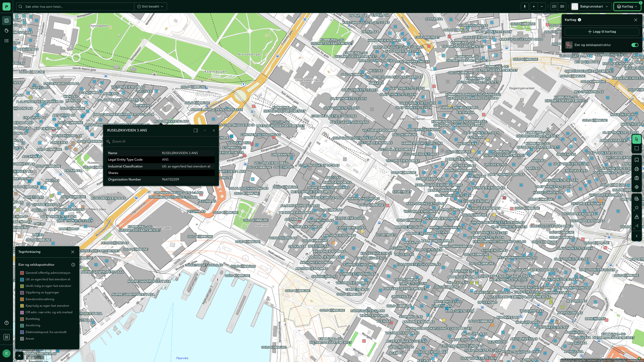Screen dimensions: 644x362
Task: Open the bookmark tool
Action: point(636,160)
